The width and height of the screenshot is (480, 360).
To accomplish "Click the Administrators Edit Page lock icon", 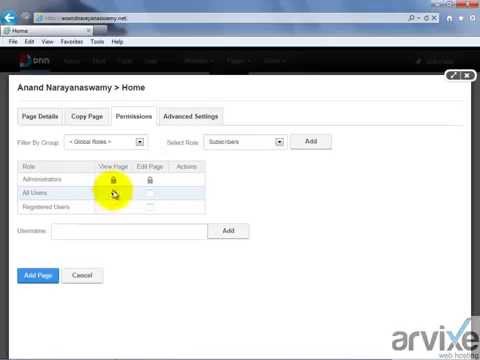I will [x=150, y=180].
